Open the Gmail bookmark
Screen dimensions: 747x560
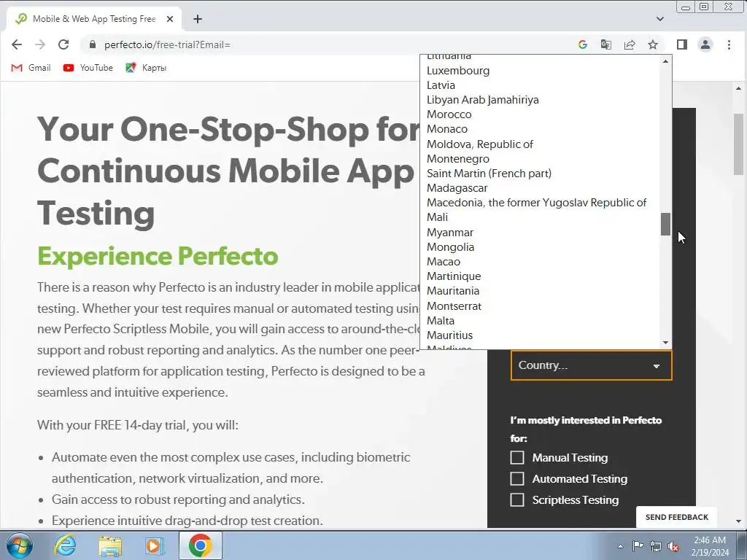(31, 68)
